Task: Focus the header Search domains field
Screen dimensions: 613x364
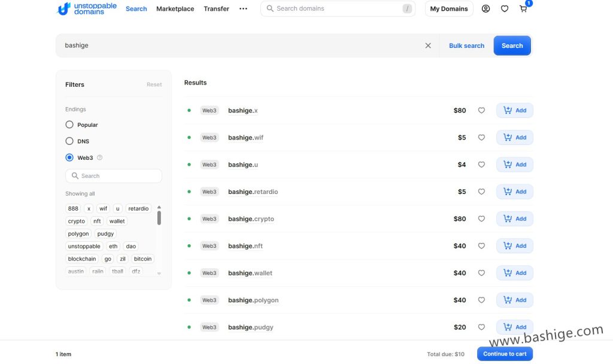Action: coord(338,8)
